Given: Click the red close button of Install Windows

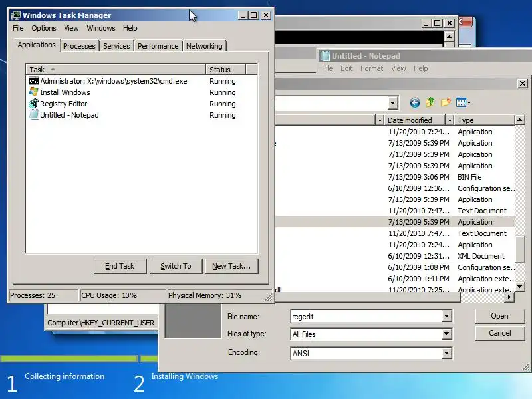Looking at the screenshot, I should pos(465,22).
